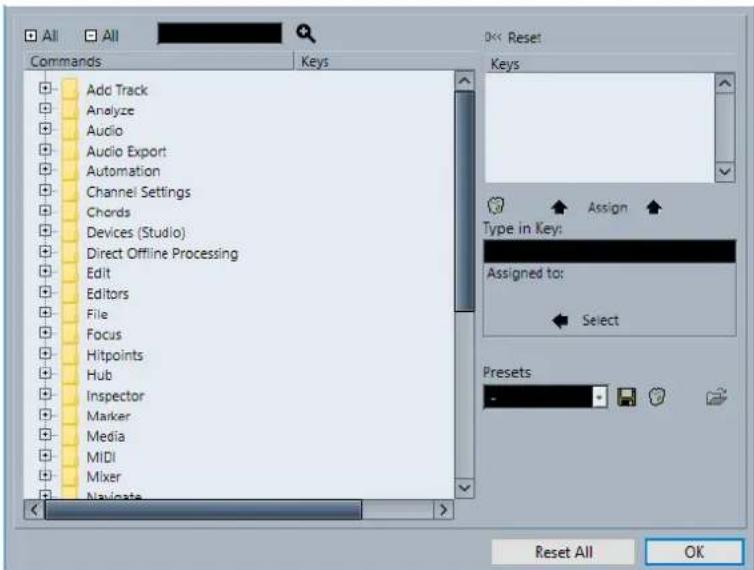Expand the Channel Settings category
754x570 pixels.
pyautogui.click(x=45, y=190)
